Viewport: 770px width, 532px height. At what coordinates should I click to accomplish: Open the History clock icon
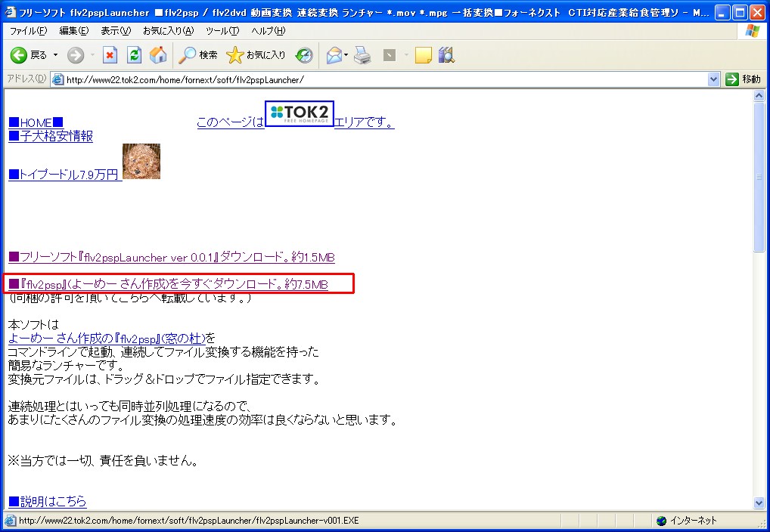tap(304, 55)
